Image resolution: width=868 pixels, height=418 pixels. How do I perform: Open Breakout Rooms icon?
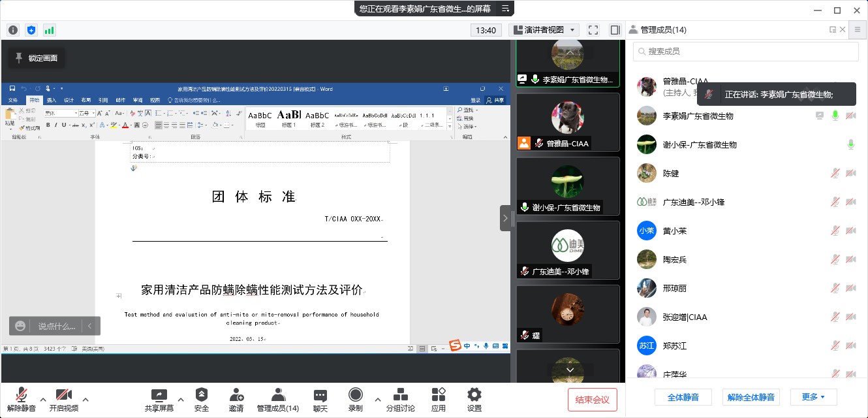[400, 394]
